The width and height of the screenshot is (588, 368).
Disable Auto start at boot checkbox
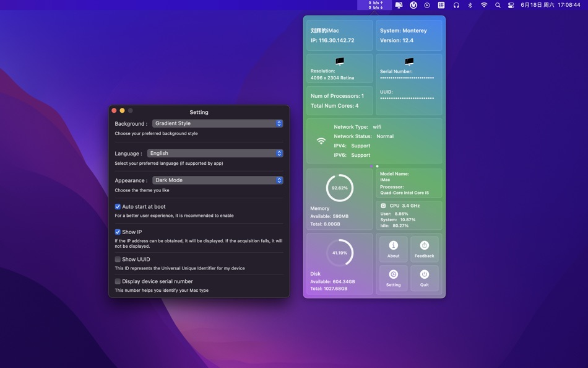[x=118, y=206]
